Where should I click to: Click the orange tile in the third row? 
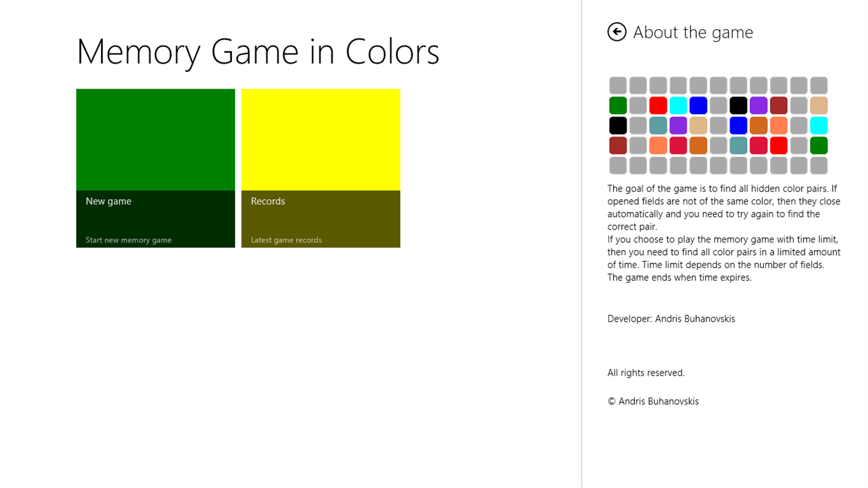(x=758, y=125)
